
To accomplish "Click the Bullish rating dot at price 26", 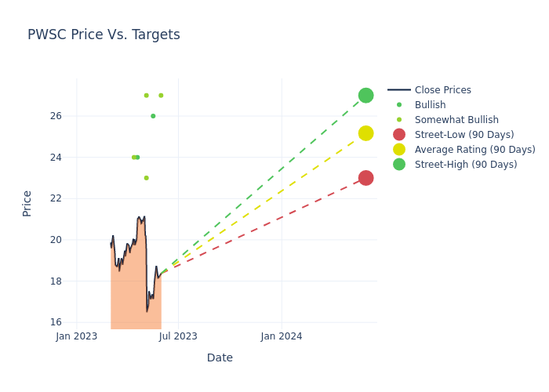I will pyautogui.click(x=153, y=116).
